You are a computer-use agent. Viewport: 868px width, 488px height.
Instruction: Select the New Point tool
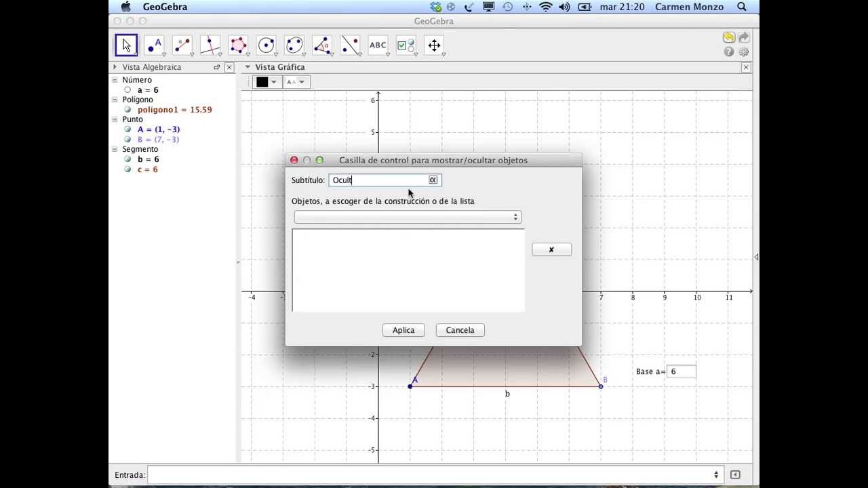[155, 45]
